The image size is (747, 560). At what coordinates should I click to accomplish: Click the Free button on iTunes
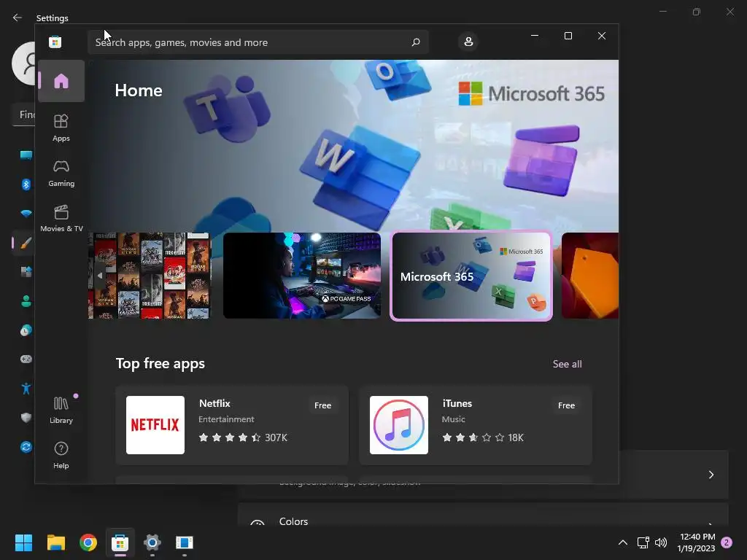tap(566, 405)
